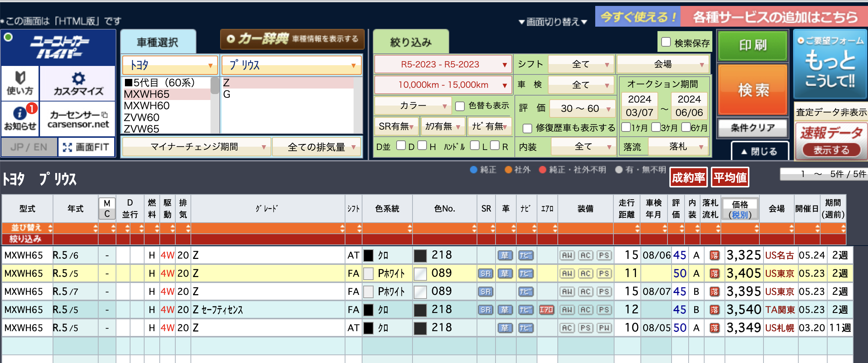Click the orange 検索 search button
The height and width of the screenshot is (363, 868).
pos(753,90)
